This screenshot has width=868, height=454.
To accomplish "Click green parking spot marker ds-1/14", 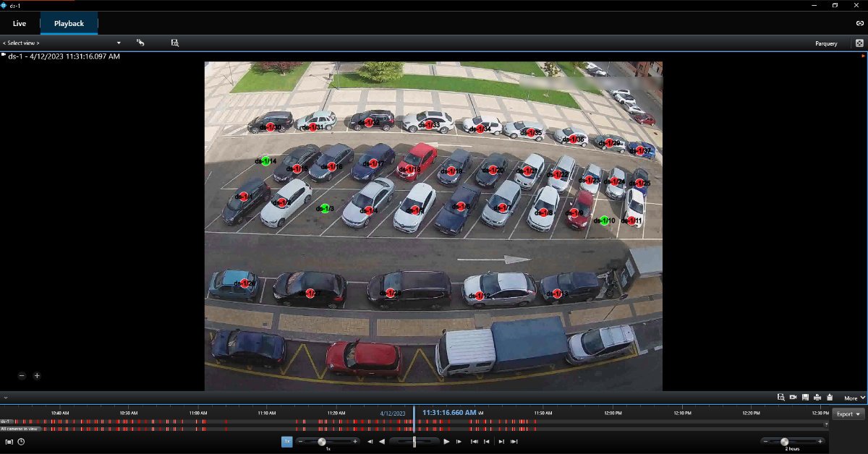I will pos(266,161).
